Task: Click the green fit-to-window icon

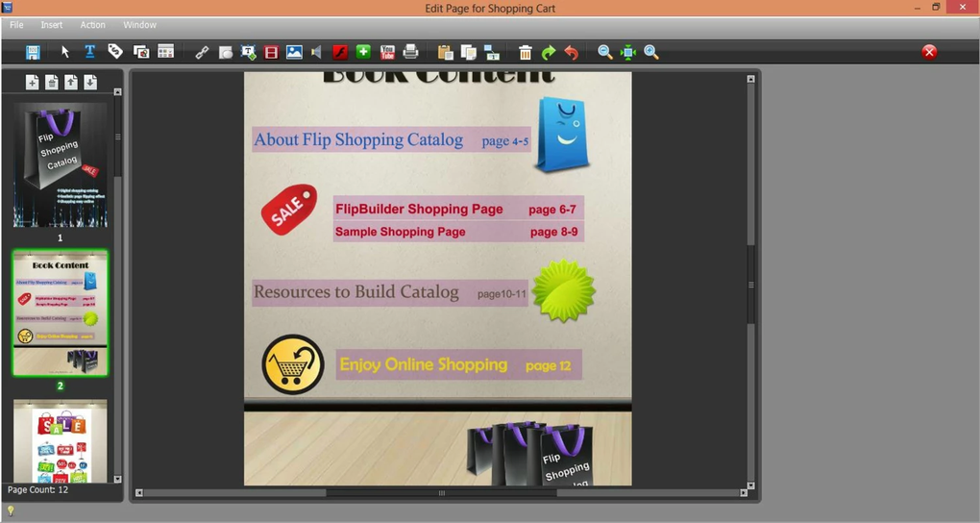Action: pyautogui.click(x=628, y=53)
